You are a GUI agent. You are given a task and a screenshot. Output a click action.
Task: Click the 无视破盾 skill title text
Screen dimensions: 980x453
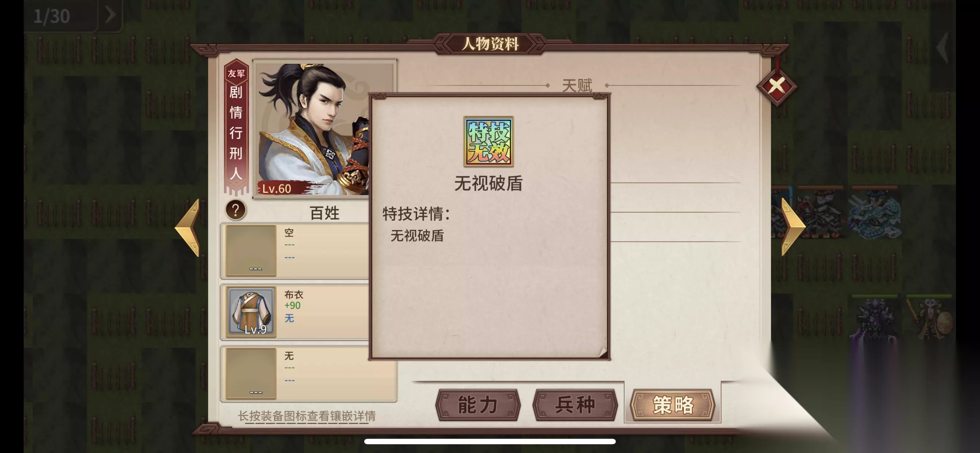(x=489, y=183)
